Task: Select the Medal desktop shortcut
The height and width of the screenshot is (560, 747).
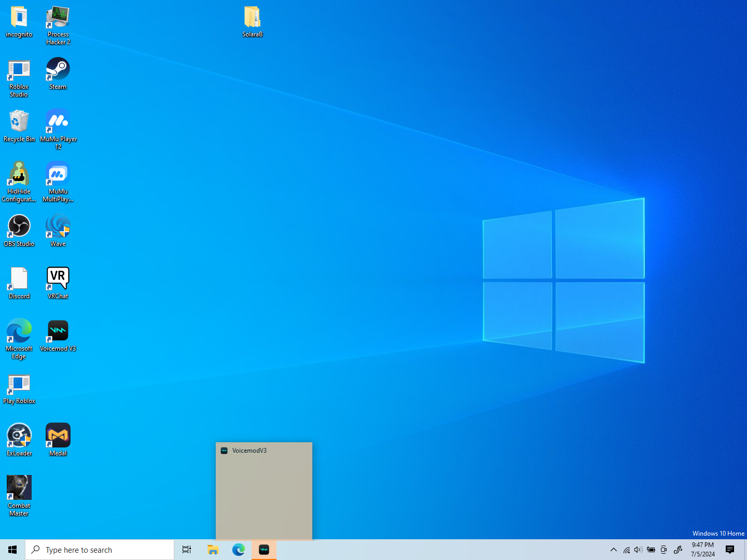Action: pyautogui.click(x=58, y=440)
